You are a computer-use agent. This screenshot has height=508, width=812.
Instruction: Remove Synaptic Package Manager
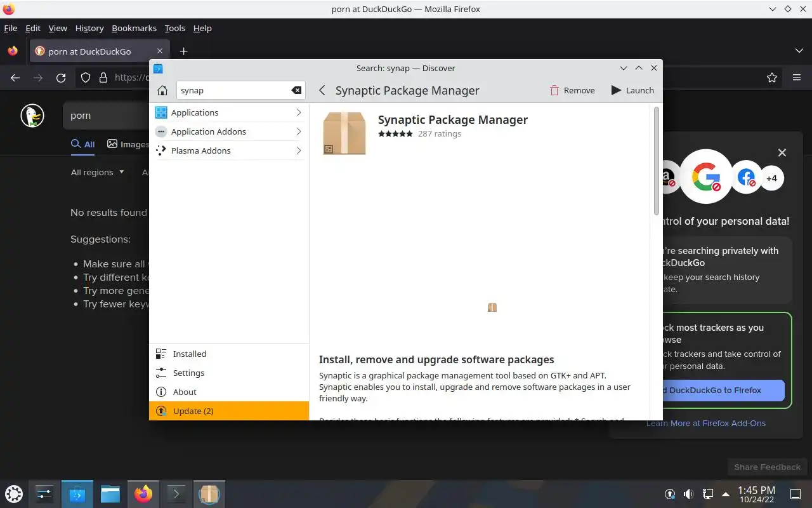[x=572, y=90]
